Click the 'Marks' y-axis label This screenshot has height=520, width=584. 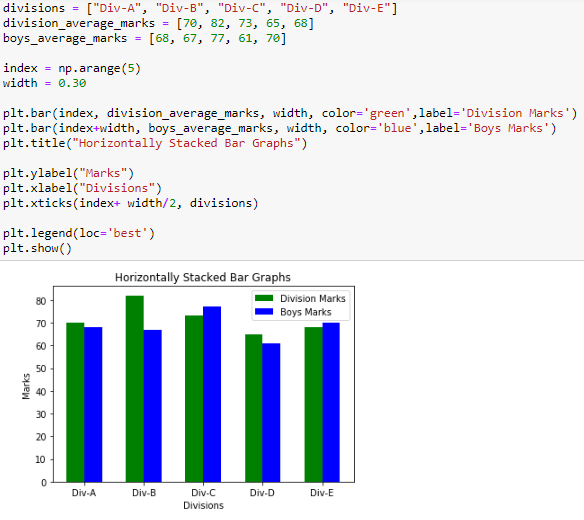26,386
